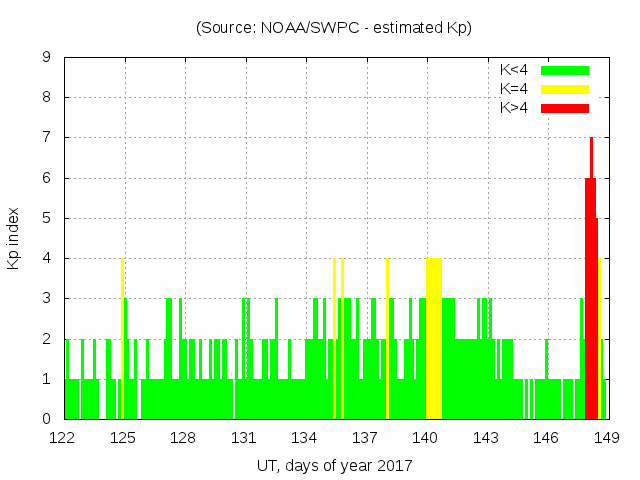The image size is (640, 480).
Task: Click the x-axis tick label 122
Action: point(64,438)
